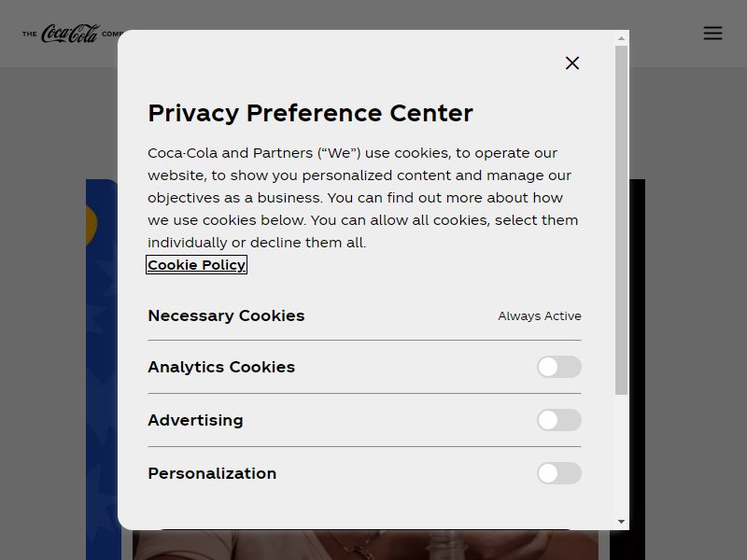Open the Cookie Policy link
Viewport: 747px width, 560px height.
click(196, 265)
